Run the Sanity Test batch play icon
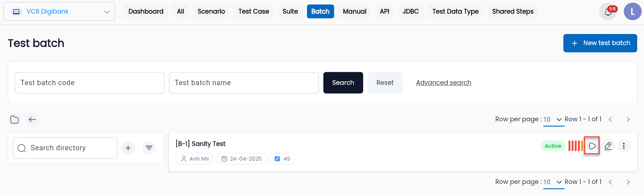This screenshot has height=195, width=644. click(592, 146)
